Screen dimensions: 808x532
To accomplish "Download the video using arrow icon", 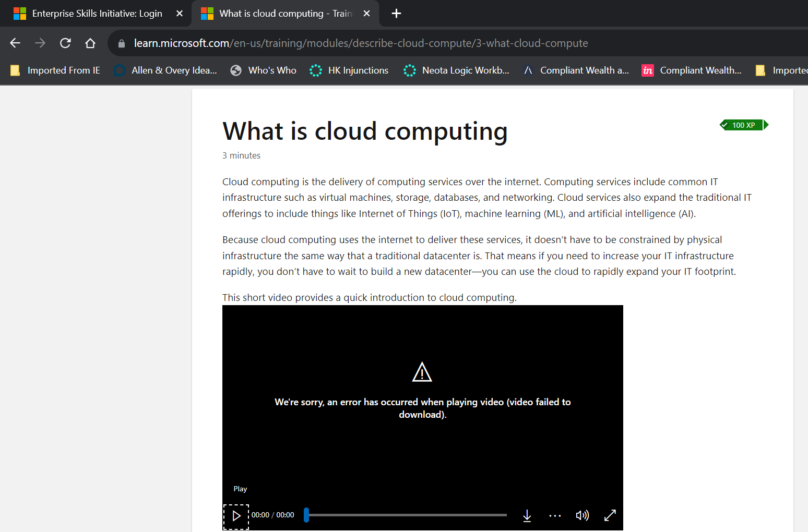I will pyautogui.click(x=527, y=516).
